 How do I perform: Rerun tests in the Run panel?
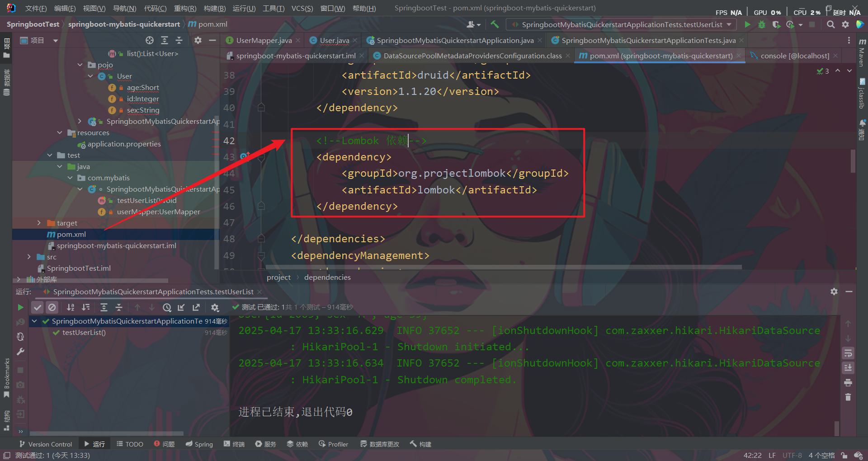tap(20, 307)
